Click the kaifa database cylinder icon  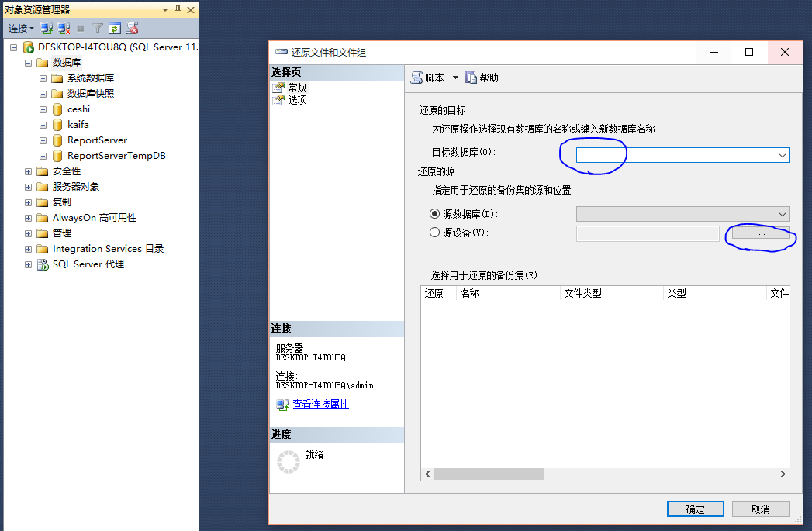pyautogui.click(x=57, y=126)
